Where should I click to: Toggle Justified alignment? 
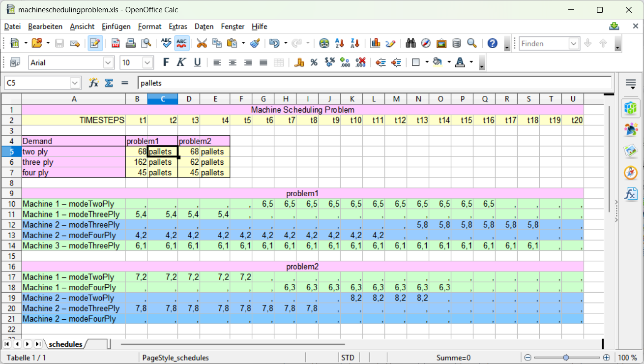(263, 62)
